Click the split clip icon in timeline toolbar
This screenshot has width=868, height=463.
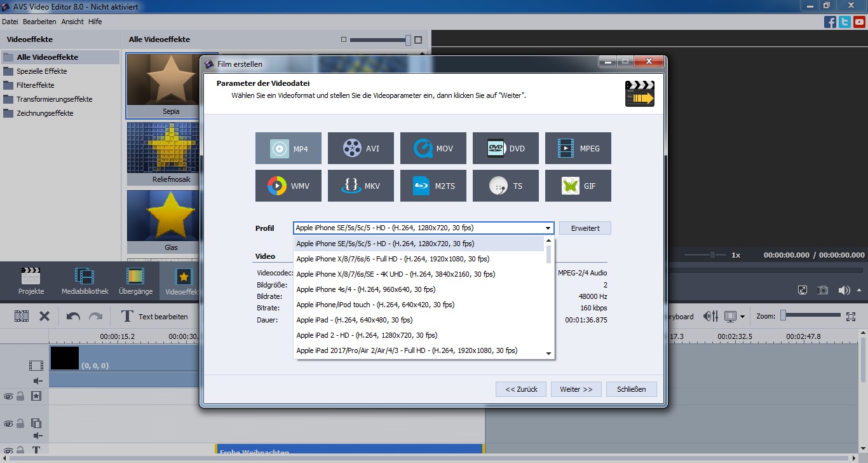(x=22, y=316)
